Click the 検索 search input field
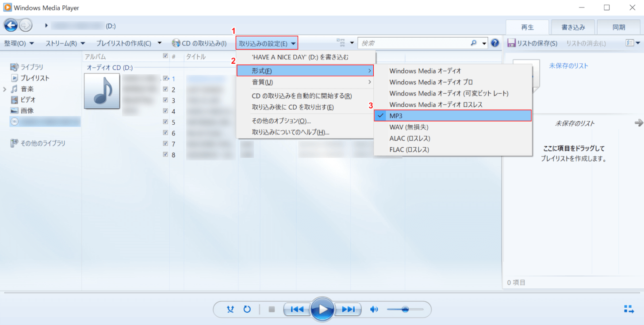Image resolution: width=644 pixels, height=325 pixels. (414, 43)
